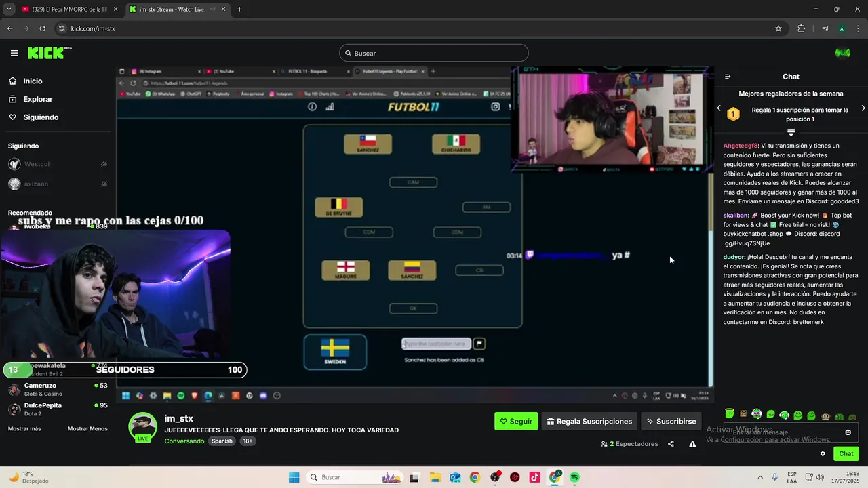Open Chrome profile A icon

842,28
